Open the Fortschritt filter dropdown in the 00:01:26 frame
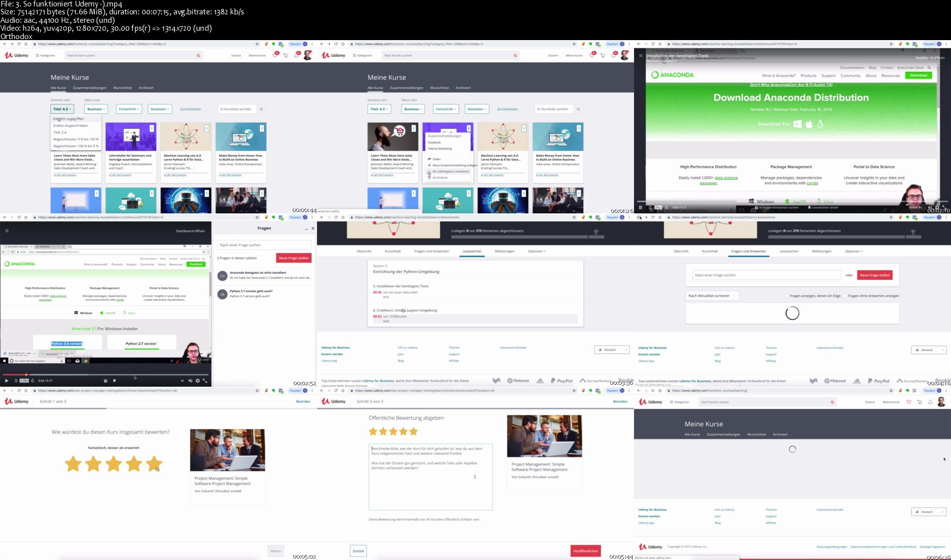Viewport: 951px width, 560px height. point(446,109)
